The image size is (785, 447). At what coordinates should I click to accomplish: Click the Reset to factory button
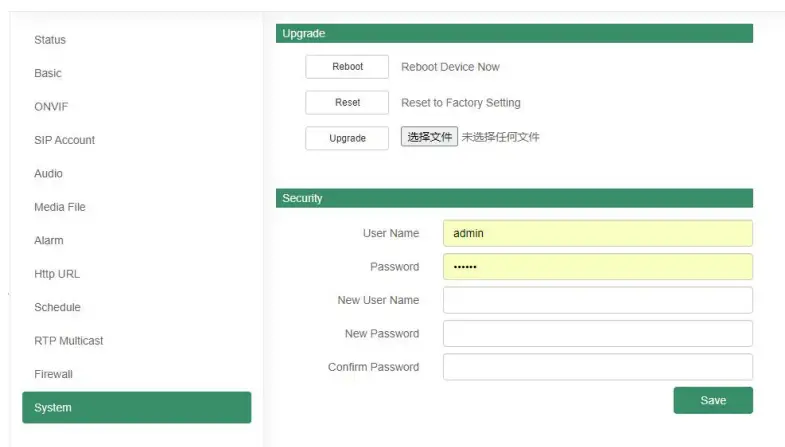[x=347, y=103]
